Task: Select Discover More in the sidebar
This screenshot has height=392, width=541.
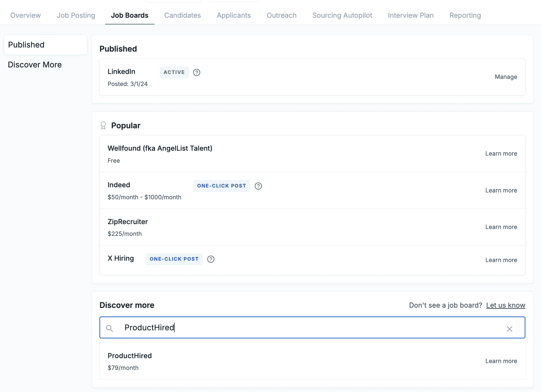Action: [x=35, y=65]
